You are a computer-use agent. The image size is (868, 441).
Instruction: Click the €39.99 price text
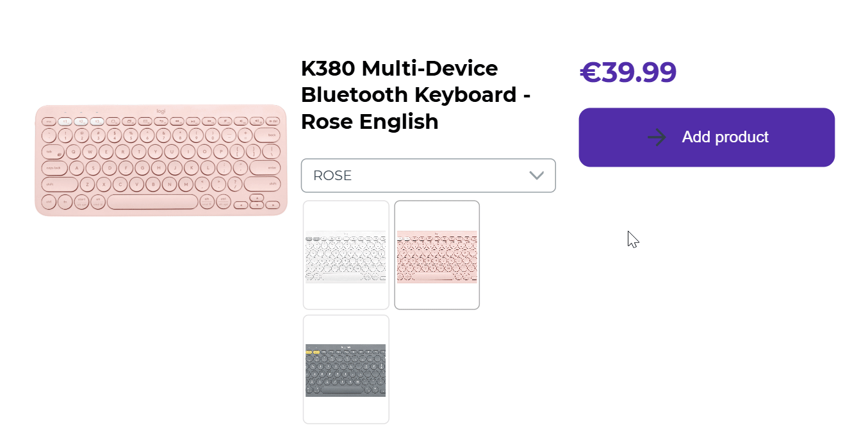coord(628,72)
